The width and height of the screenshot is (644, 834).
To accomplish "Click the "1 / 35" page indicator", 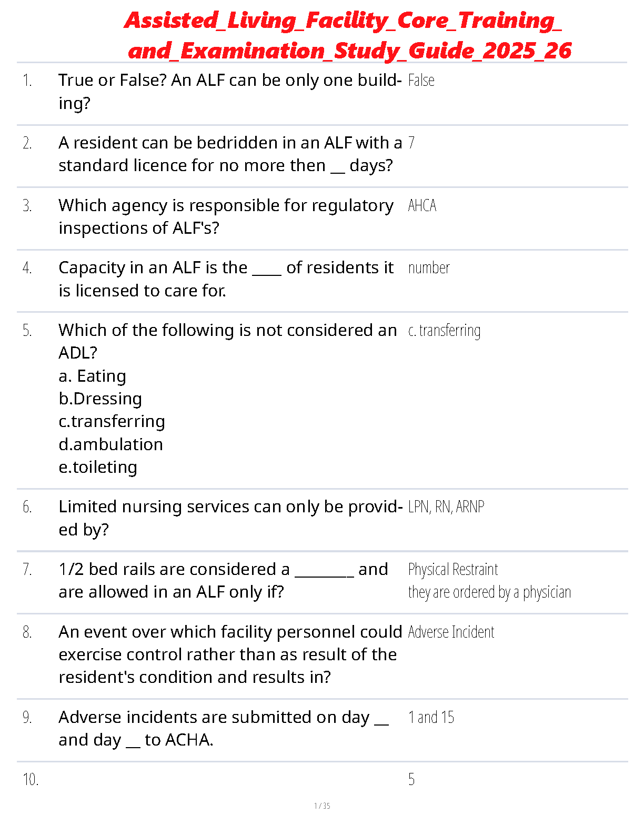I will pyautogui.click(x=322, y=806).
